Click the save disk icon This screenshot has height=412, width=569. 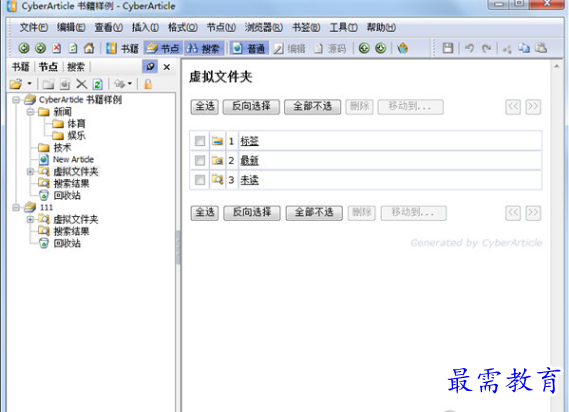click(x=448, y=48)
